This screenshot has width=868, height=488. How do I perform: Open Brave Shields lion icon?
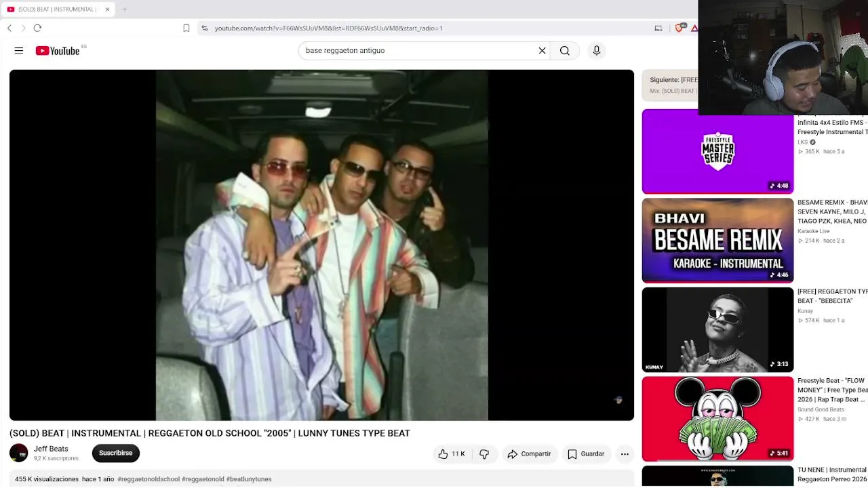point(679,28)
